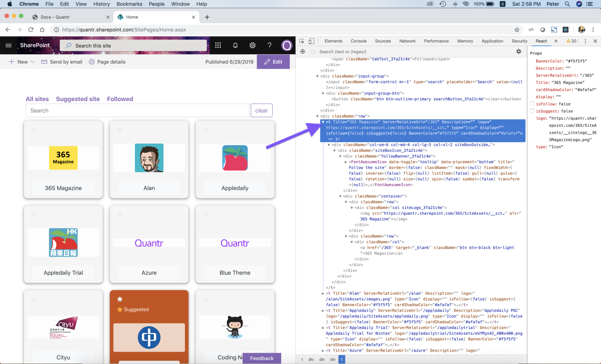Collapse the highlighted 365 Magazine component node
The image size is (601, 364).
pos(323,122)
